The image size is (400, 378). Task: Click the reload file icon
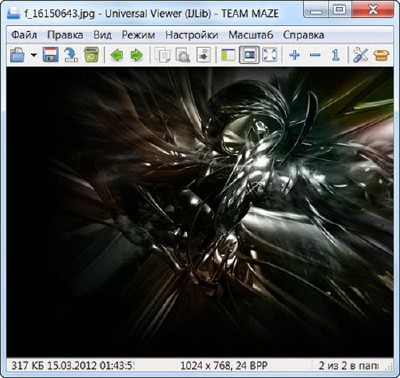click(71, 55)
